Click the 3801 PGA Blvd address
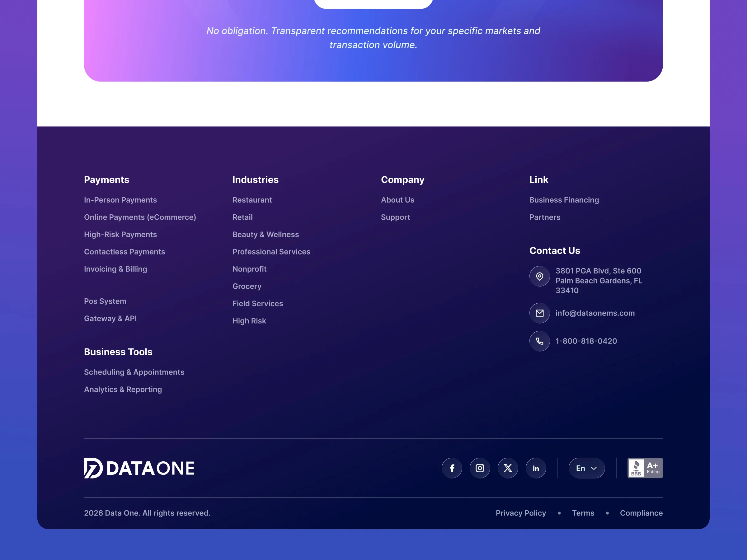Screen dimensions: 747x560 click(x=599, y=281)
